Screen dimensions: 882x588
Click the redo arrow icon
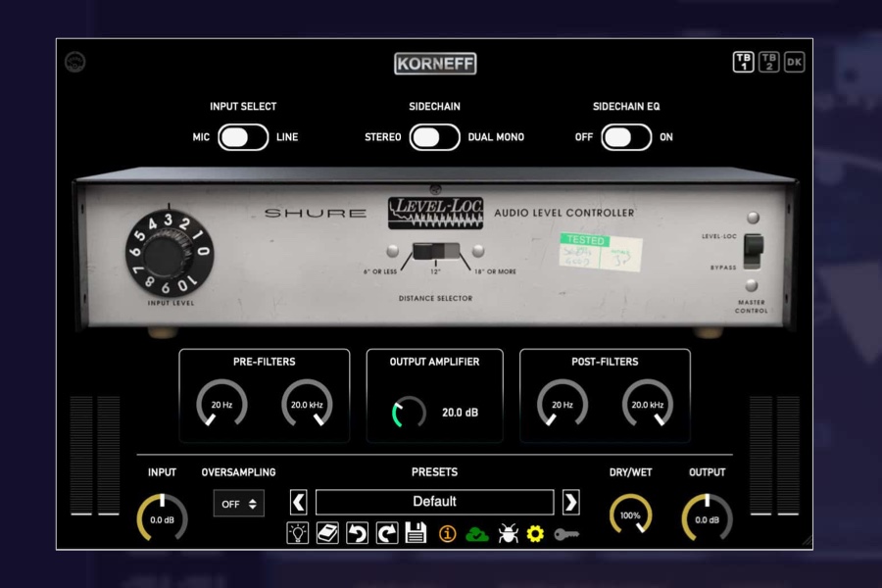(387, 533)
